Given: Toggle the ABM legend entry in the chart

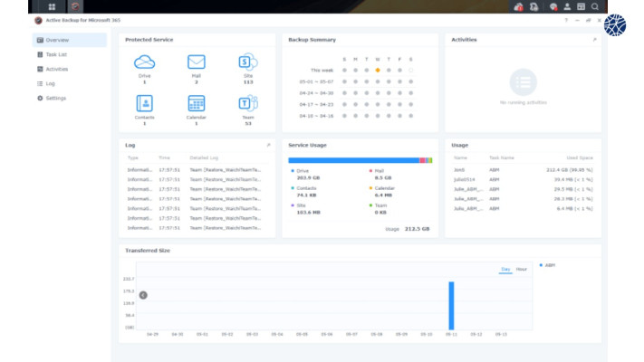Looking at the screenshot, I should (x=547, y=265).
